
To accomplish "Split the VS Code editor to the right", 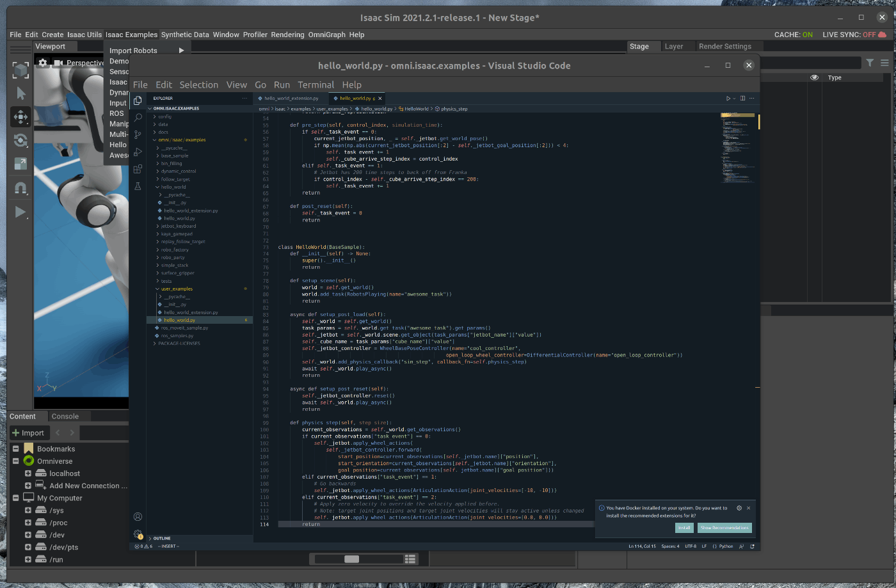I will pos(742,99).
